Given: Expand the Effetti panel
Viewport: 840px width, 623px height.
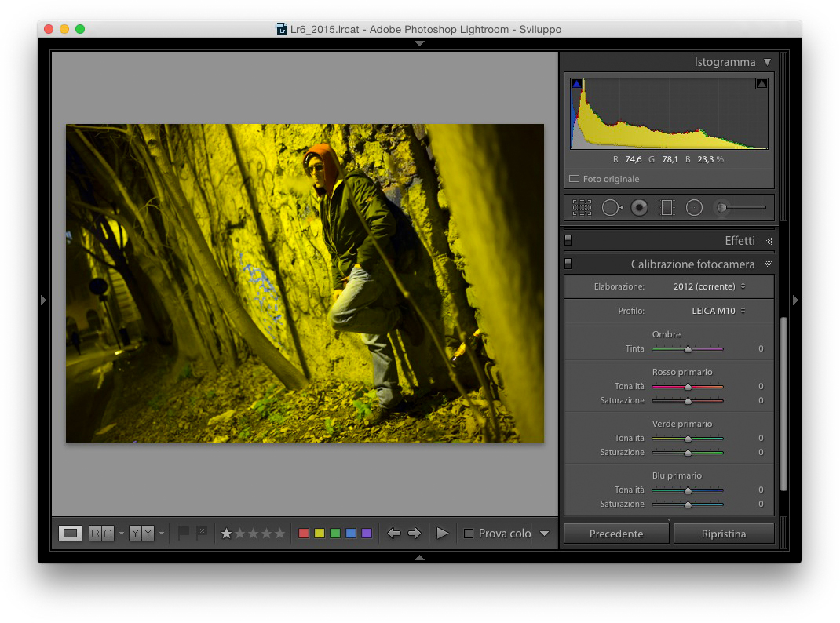Looking at the screenshot, I should pos(768,241).
